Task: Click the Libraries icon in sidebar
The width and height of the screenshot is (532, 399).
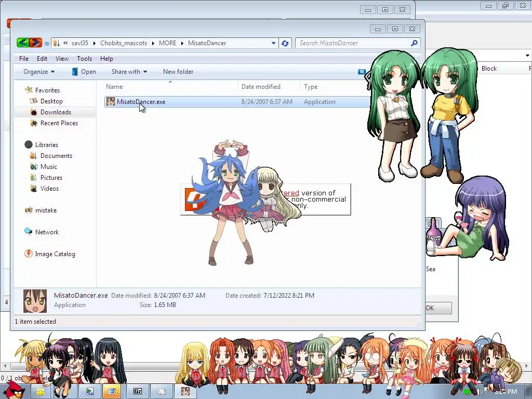Action: coord(29,144)
